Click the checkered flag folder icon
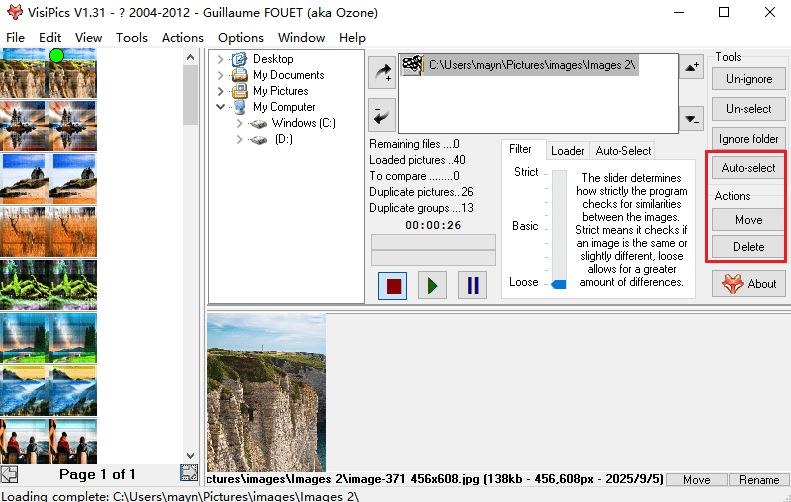The width and height of the screenshot is (791, 502). click(413, 65)
